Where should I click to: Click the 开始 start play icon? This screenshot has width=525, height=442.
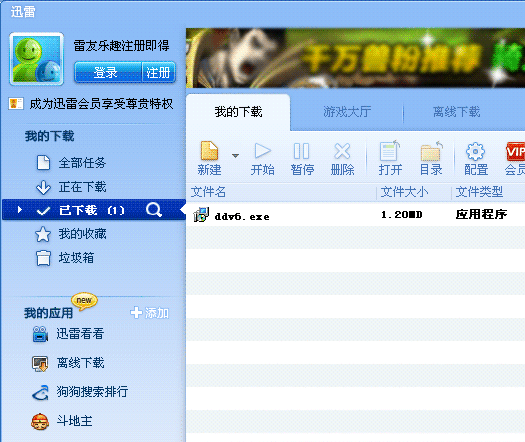262,151
